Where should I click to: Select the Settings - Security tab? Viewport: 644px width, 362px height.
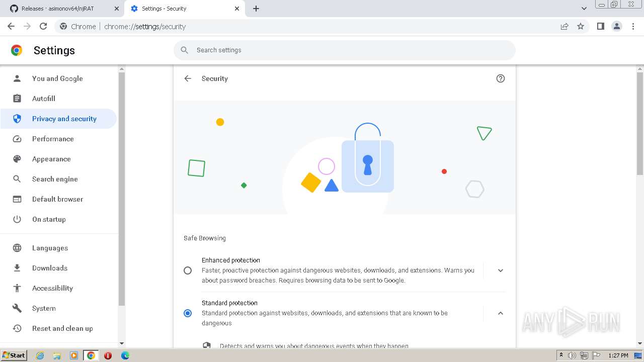(x=184, y=9)
